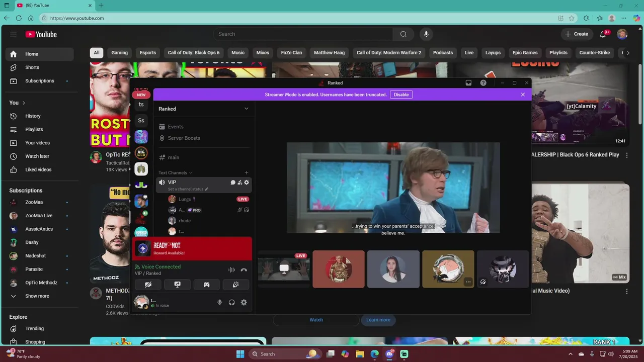The width and height of the screenshot is (644, 362).
Task: Expand the You section chevron
Action: pyautogui.click(x=24, y=103)
